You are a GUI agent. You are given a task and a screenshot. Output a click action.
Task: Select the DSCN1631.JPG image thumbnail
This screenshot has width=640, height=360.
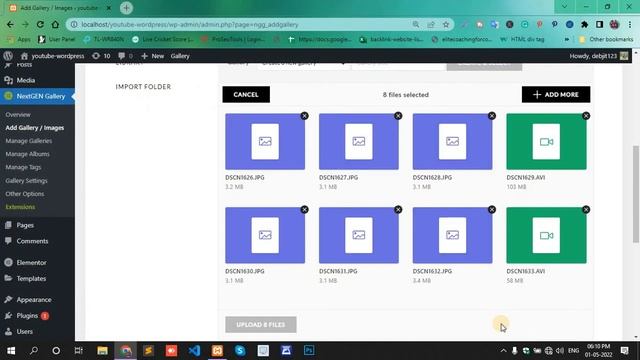point(359,235)
